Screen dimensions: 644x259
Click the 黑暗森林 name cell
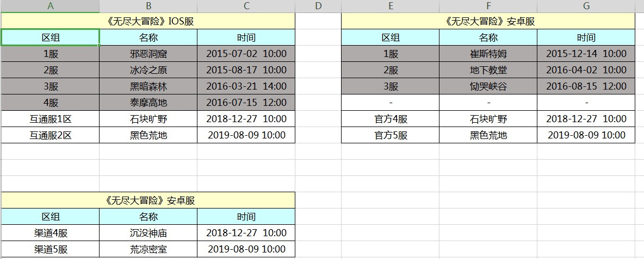coord(148,86)
